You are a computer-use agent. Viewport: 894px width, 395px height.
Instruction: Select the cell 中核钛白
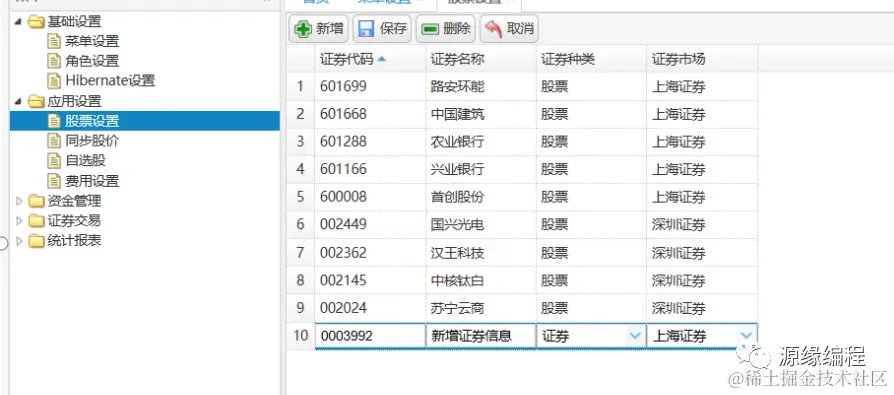click(x=481, y=280)
